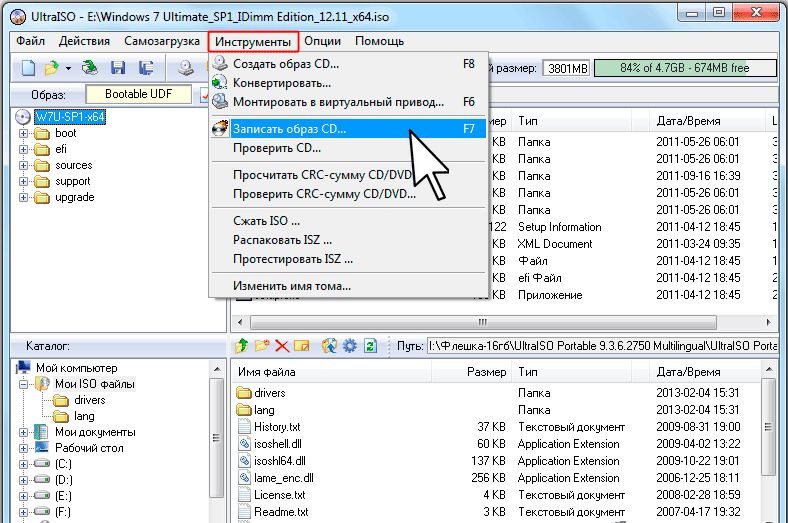Expand the upgrade folder node
The height and width of the screenshot is (523, 788).
pyautogui.click(x=23, y=197)
